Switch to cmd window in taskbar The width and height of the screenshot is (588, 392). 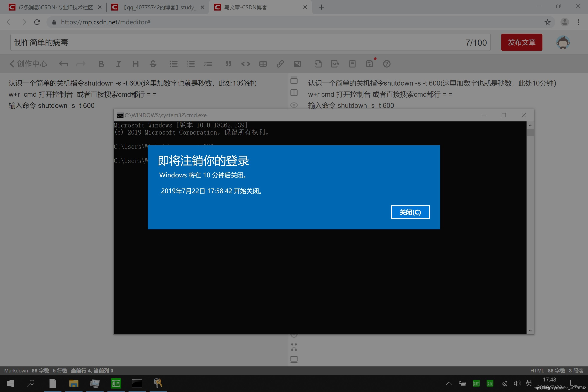137,383
